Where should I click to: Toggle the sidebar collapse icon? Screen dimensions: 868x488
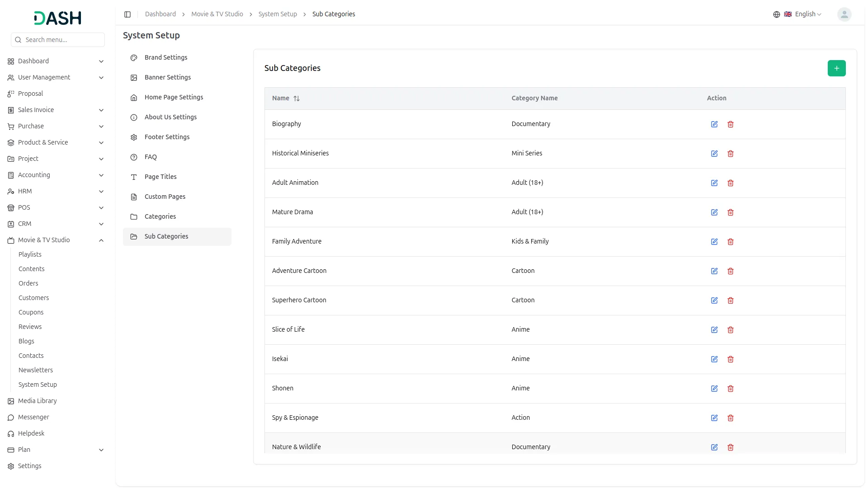pyautogui.click(x=127, y=14)
